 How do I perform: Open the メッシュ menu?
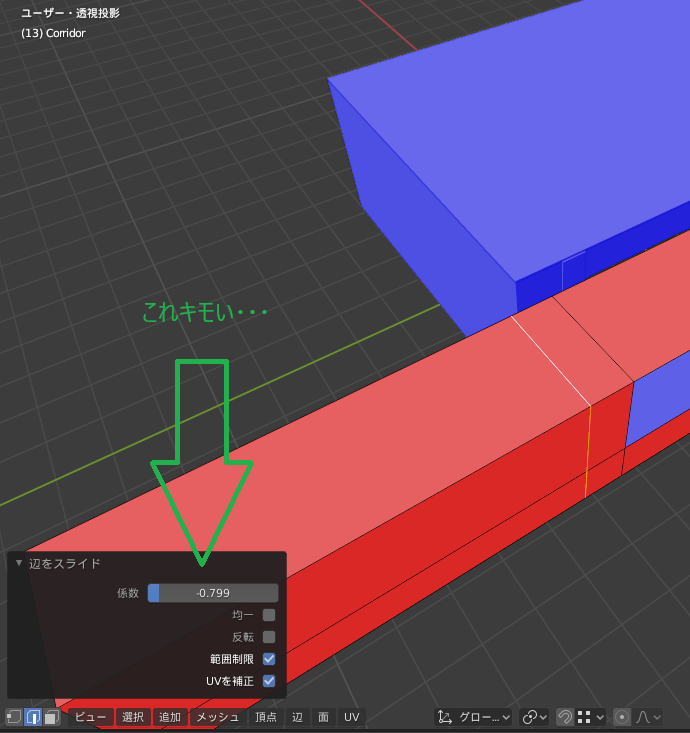pos(217,717)
